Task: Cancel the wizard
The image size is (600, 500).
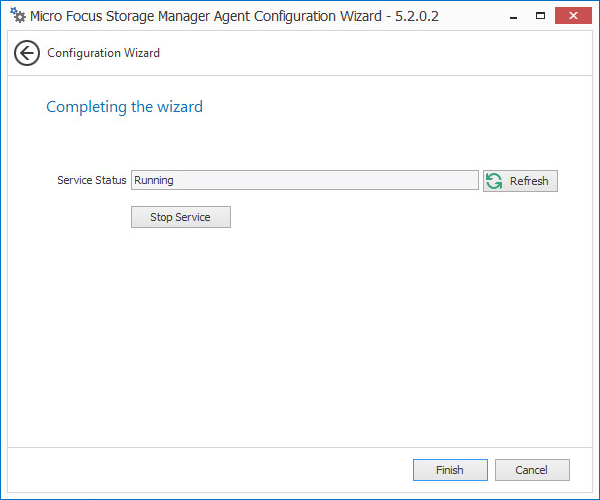Action: pyautogui.click(x=532, y=470)
